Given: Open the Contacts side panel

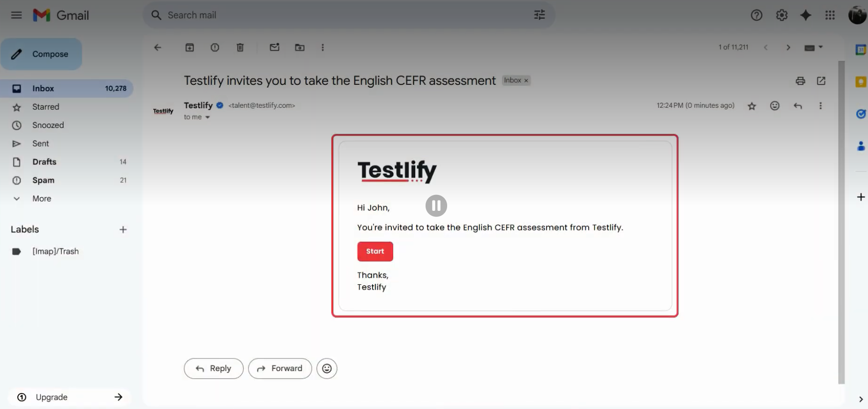Looking at the screenshot, I should click(861, 146).
